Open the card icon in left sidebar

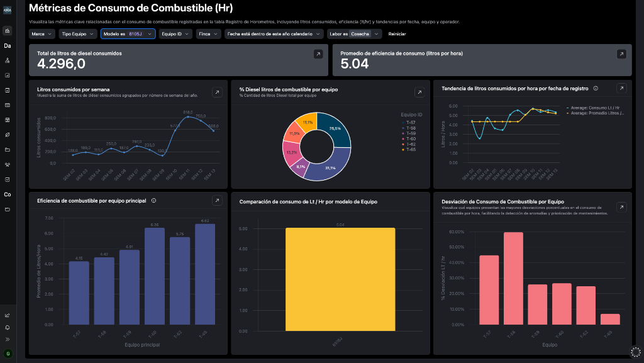point(8,105)
